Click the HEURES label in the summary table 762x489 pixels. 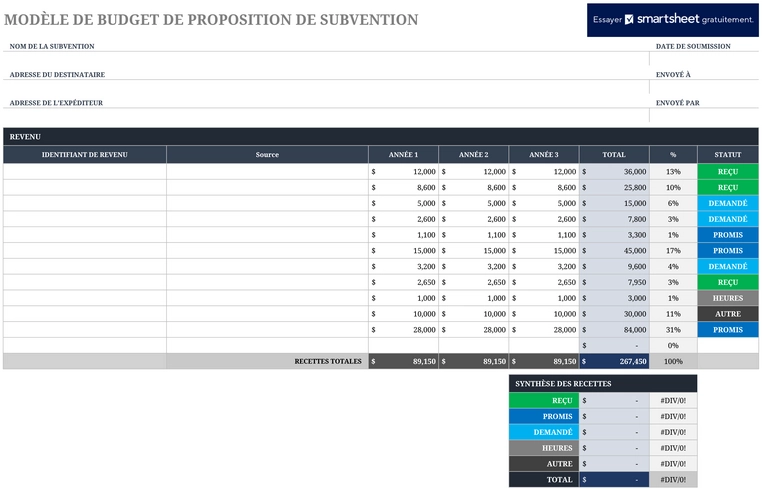click(544, 448)
